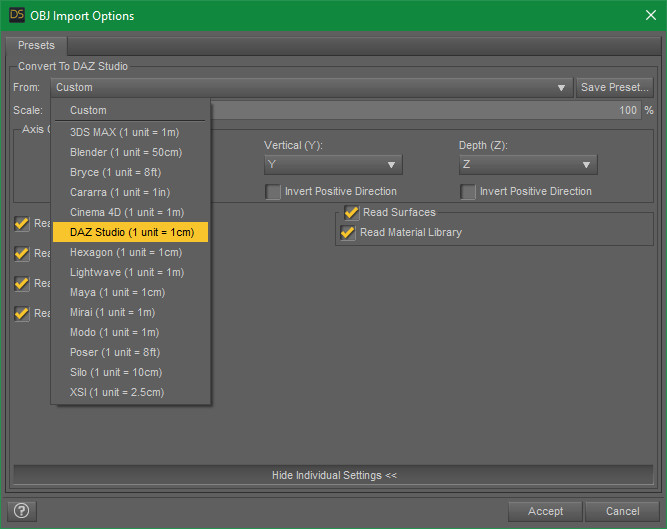667x529 pixels.
Task: Click Hide Individual Settings << button
Action: (x=334, y=475)
